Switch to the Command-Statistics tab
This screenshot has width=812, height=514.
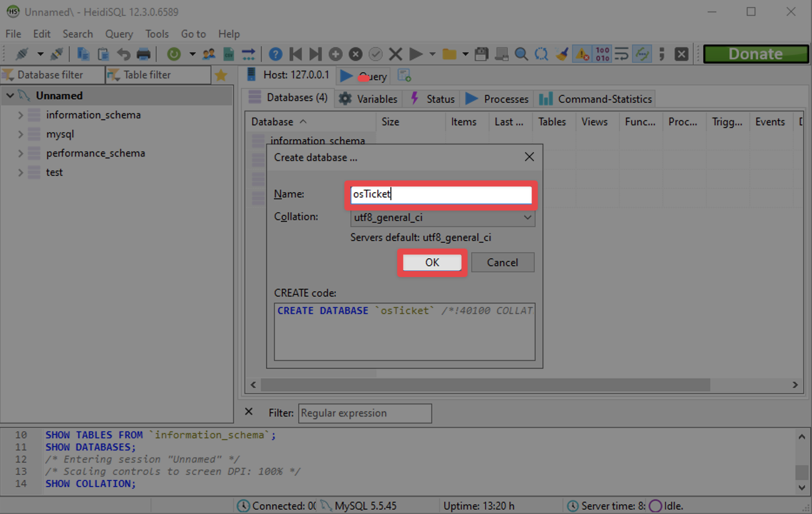click(596, 99)
